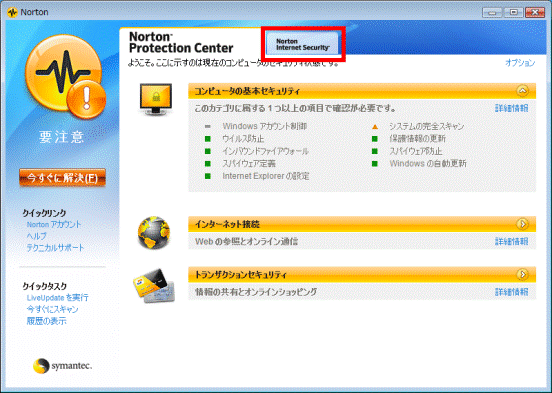The width and height of the screenshot is (552, 393).
Task: Click the Windows の自動更新 item
Action: (428, 163)
